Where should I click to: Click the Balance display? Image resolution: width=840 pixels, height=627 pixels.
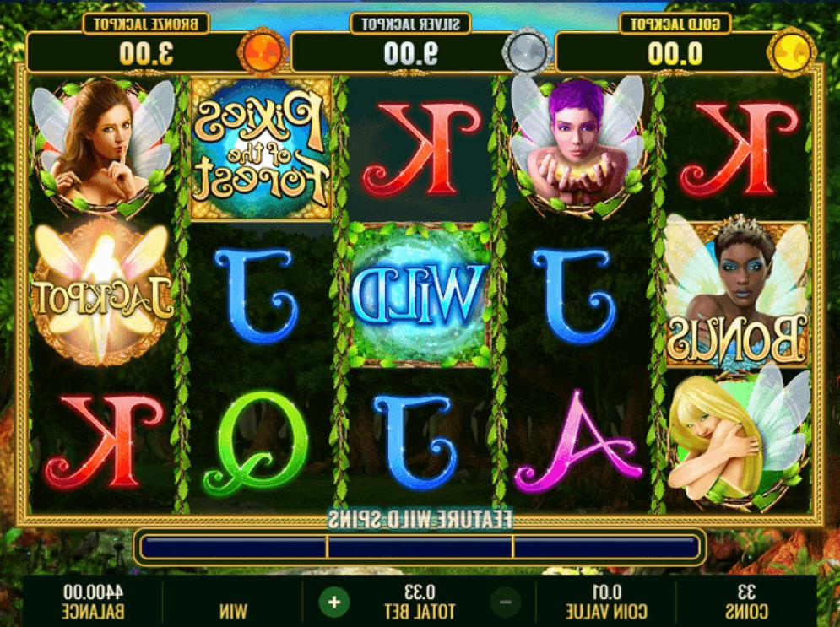[92, 602]
